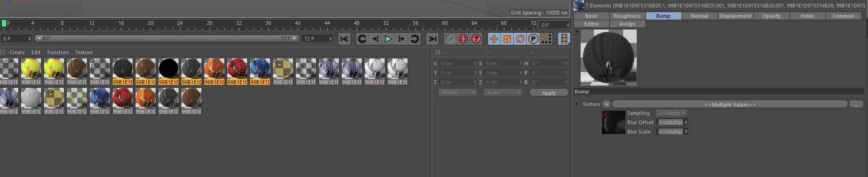
Task: Toggle autokeying red circle button
Action: [x=463, y=39]
